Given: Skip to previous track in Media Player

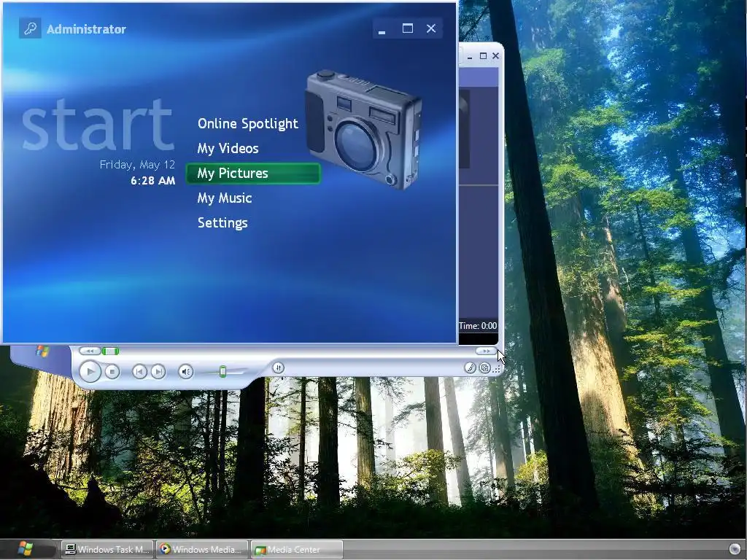Looking at the screenshot, I should pyautogui.click(x=139, y=371).
